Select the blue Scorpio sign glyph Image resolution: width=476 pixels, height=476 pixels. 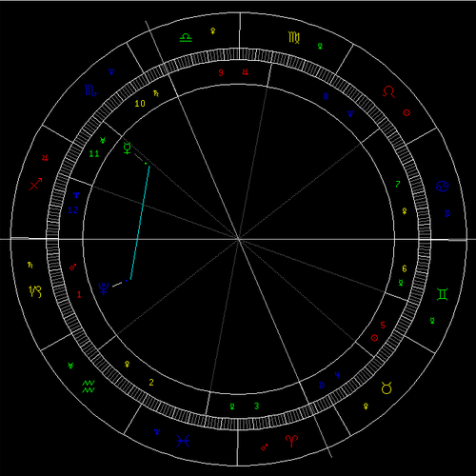click(x=90, y=90)
